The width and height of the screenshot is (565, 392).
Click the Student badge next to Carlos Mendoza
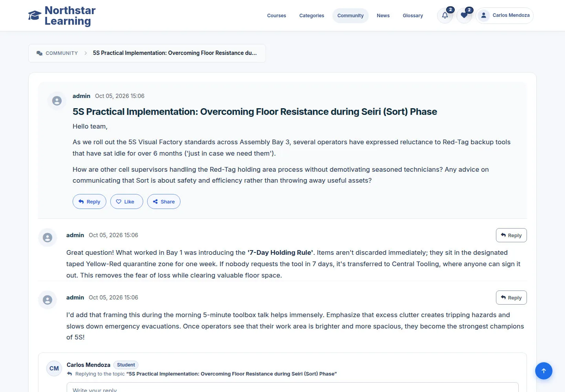coord(126,365)
